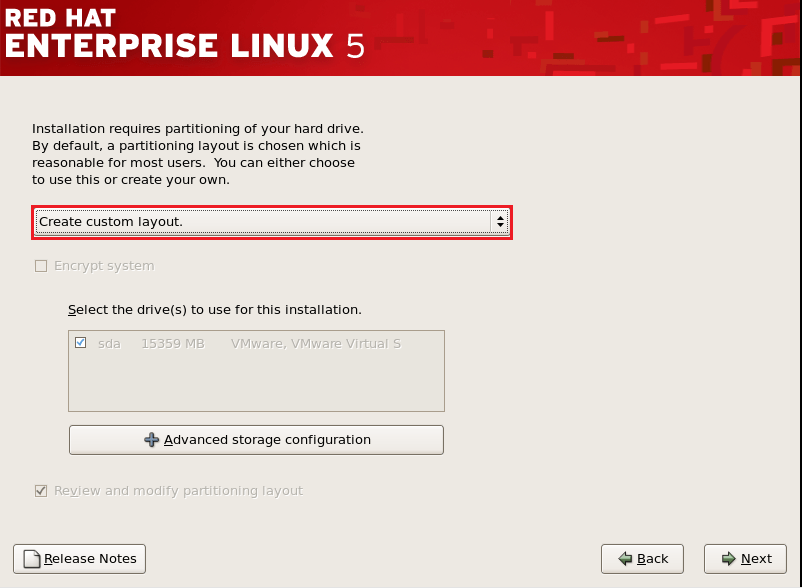Uncheck the sda drive checkbox

[x=80, y=343]
